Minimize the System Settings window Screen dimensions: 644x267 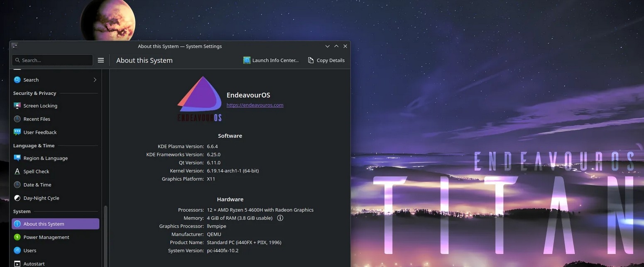[x=327, y=46]
